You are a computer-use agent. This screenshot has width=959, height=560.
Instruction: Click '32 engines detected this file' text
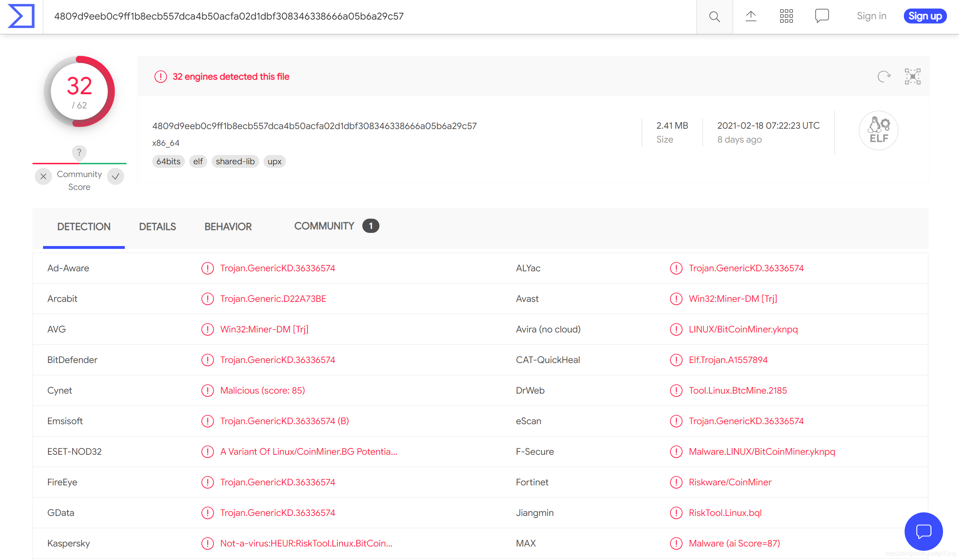tap(231, 77)
